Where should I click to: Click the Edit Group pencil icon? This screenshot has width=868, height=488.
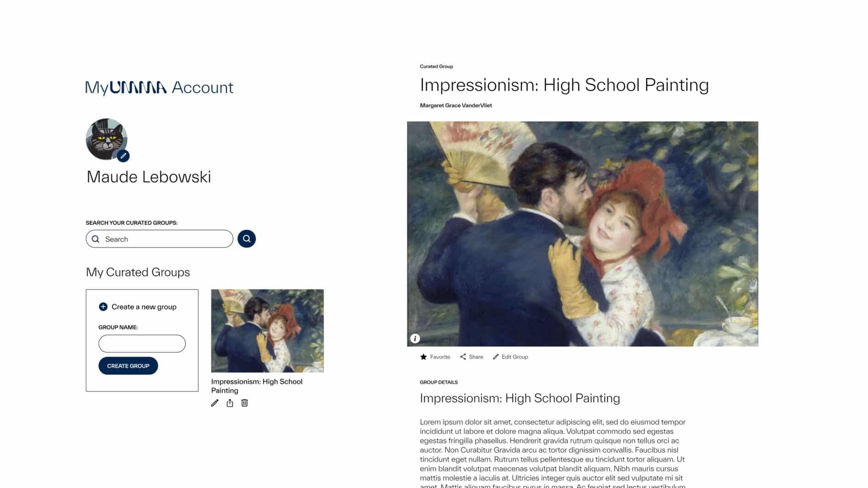[x=496, y=357]
